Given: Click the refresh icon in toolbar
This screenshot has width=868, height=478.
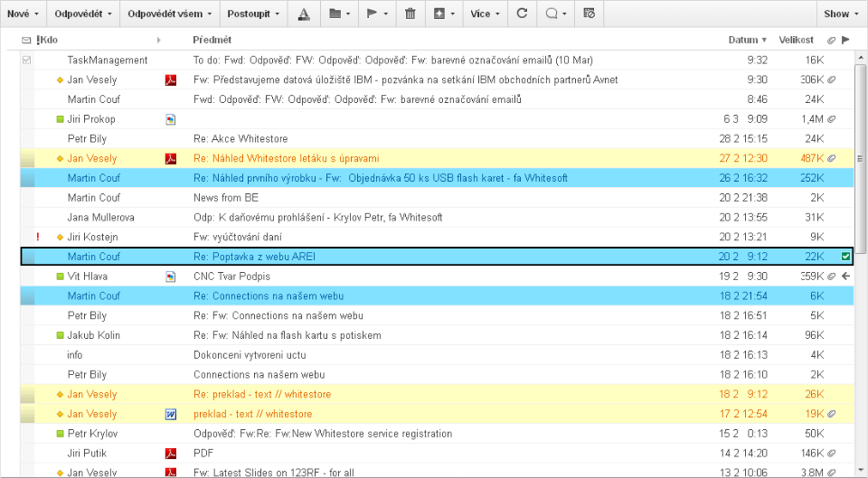Looking at the screenshot, I should click(522, 14).
